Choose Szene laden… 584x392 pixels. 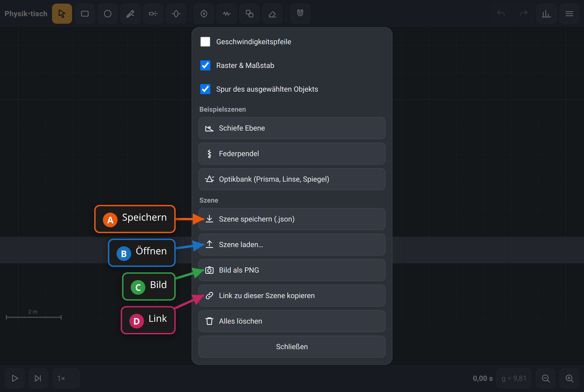tap(292, 245)
